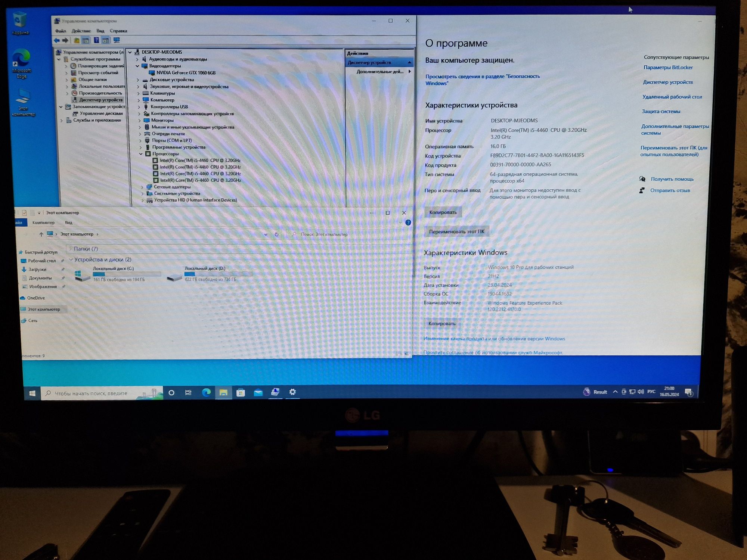
Task: Click Explorer help question-mark icon
Action: (x=408, y=223)
